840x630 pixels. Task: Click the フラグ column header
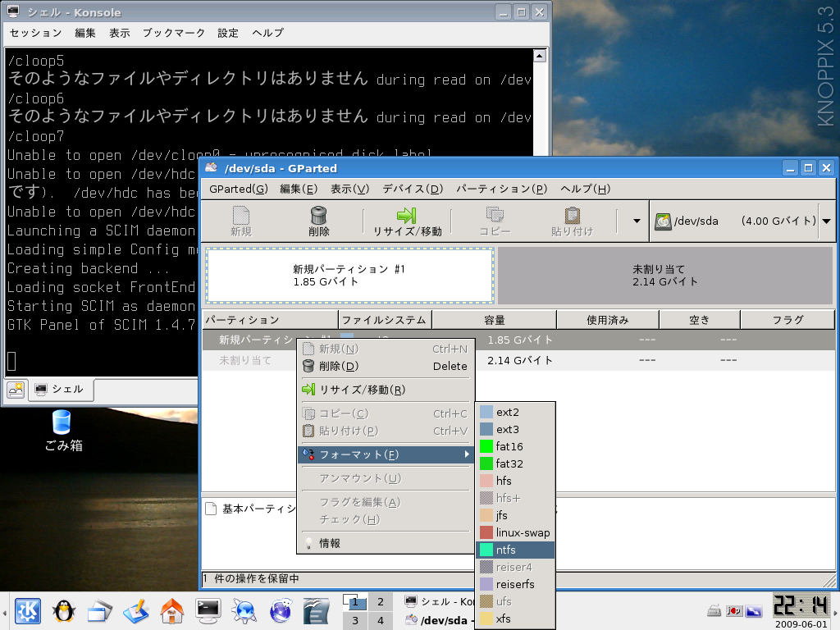pos(787,320)
